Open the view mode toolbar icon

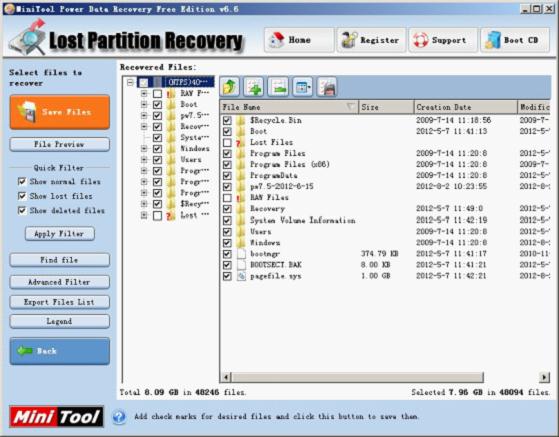tap(302, 87)
